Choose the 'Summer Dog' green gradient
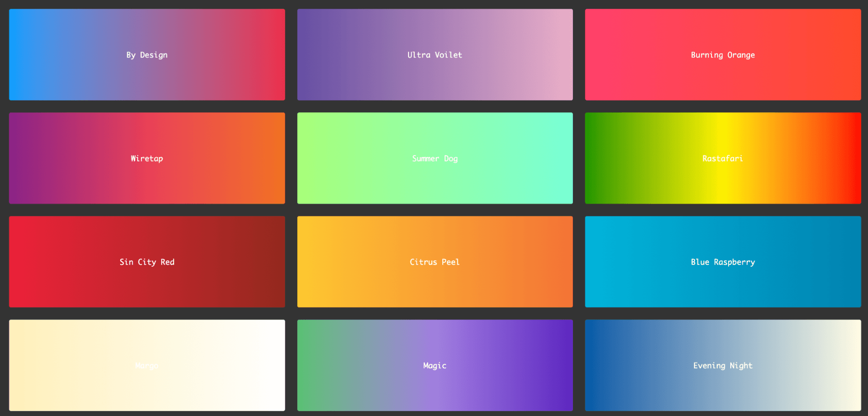 (x=434, y=158)
